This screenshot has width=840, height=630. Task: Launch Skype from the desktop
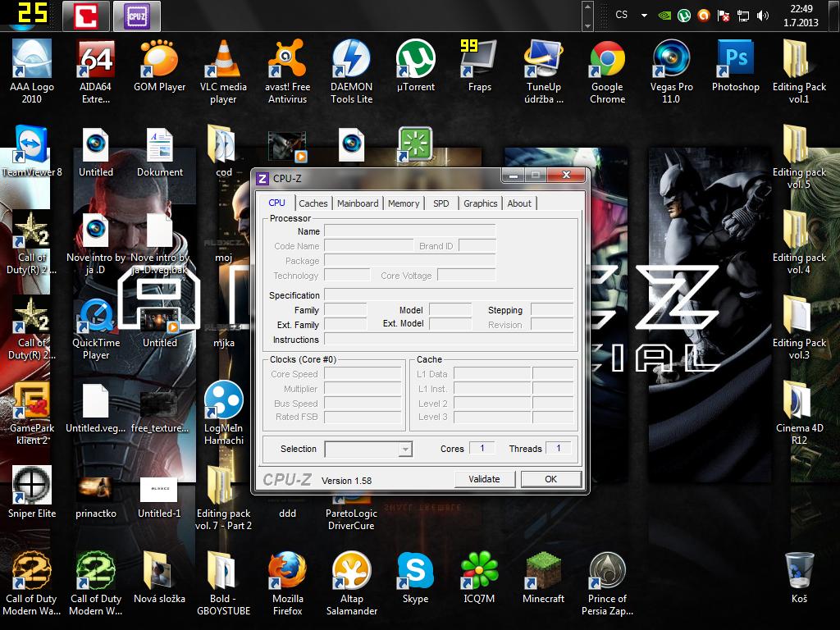tap(415, 572)
